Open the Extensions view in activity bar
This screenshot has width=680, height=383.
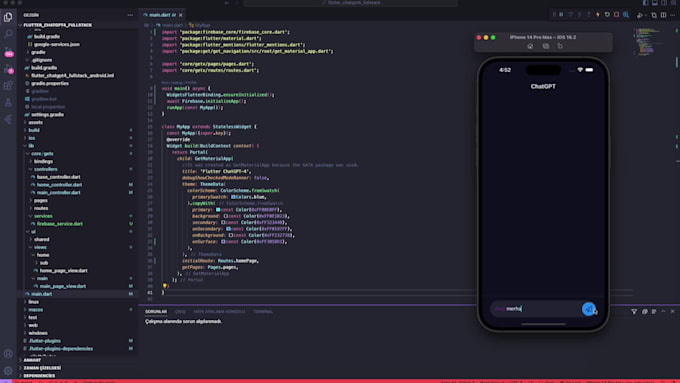pos(8,85)
